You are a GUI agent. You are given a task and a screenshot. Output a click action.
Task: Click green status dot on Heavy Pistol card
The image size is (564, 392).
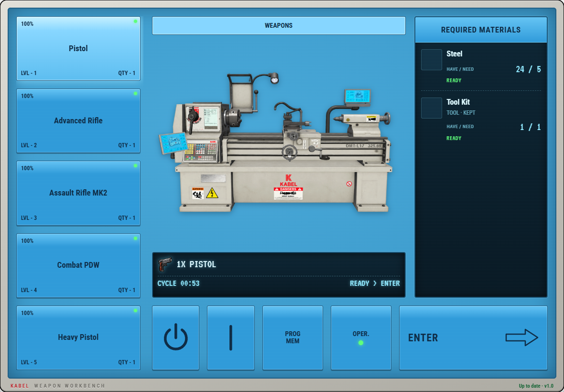(135, 310)
